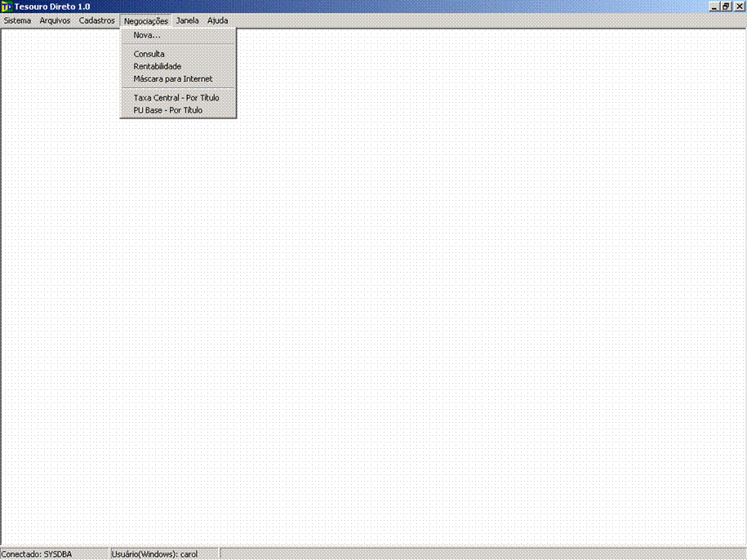Image resolution: width=747 pixels, height=560 pixels.
Task: Choose Taxa Central - Por Título
Action: [x=176, y=98]
